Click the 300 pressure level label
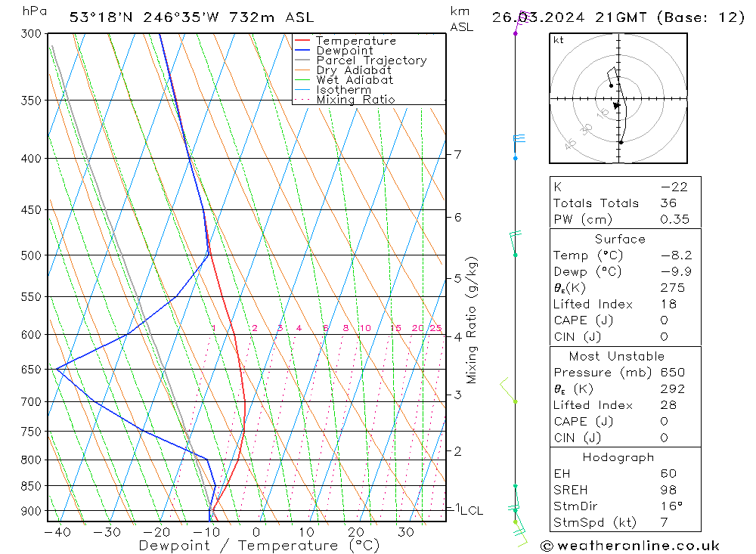This screenshot has height=554, width=756. point(31,34)
